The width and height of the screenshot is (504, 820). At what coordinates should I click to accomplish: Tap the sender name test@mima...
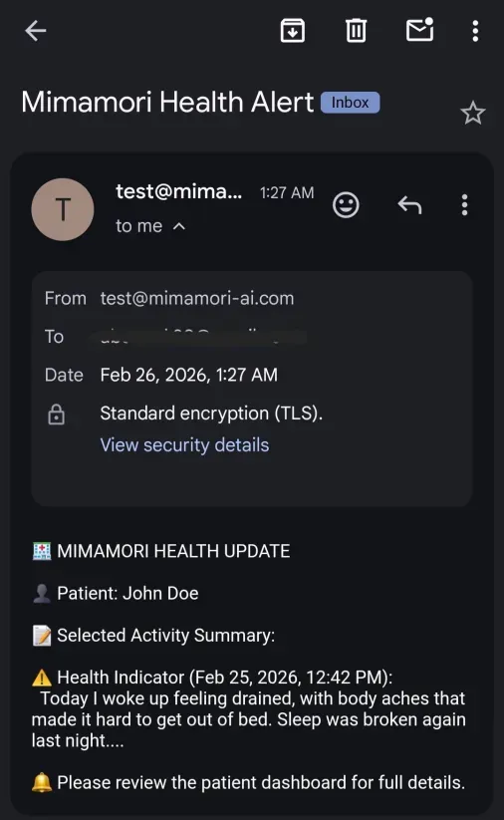tap(179, 191)
